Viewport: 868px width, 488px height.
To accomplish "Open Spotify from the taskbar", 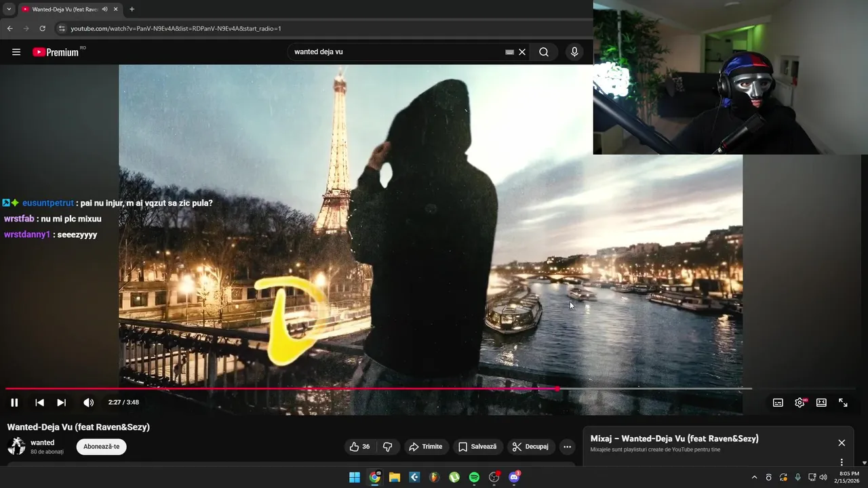I will pyautogui.click(x=474, y=477).
